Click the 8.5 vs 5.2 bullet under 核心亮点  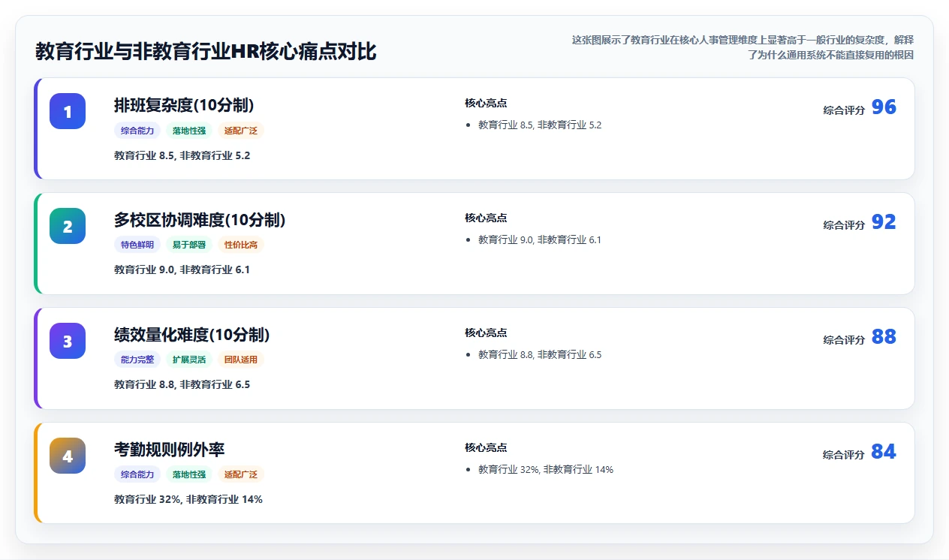point(540,125)
